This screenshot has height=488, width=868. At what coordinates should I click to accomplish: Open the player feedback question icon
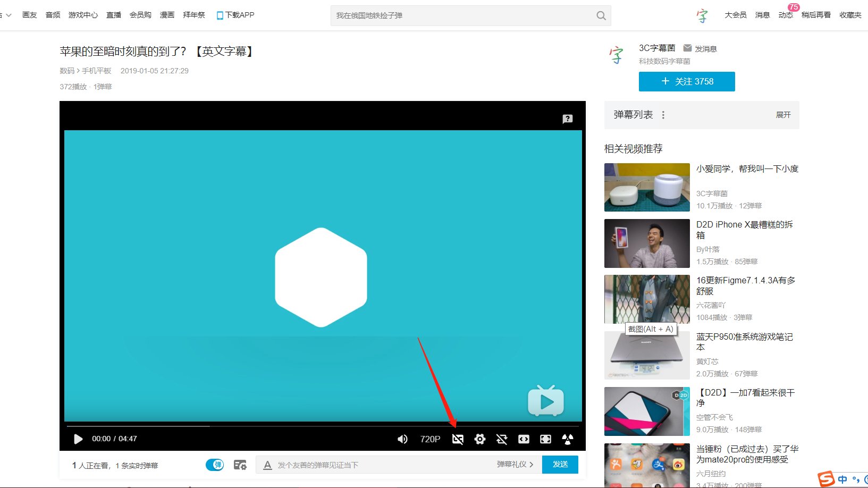(568, 119)
